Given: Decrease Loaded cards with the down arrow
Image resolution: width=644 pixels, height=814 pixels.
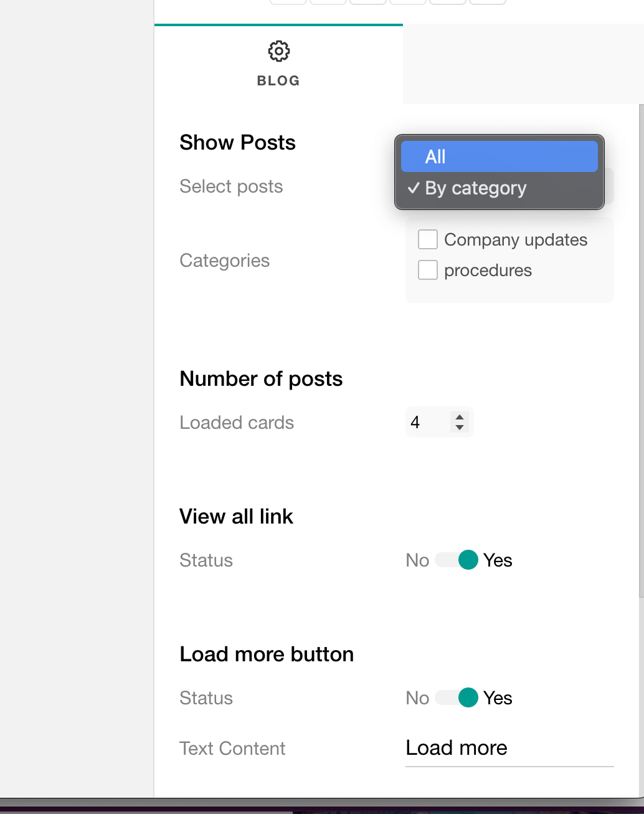Looking at the screenshot, I should (460, 428).
